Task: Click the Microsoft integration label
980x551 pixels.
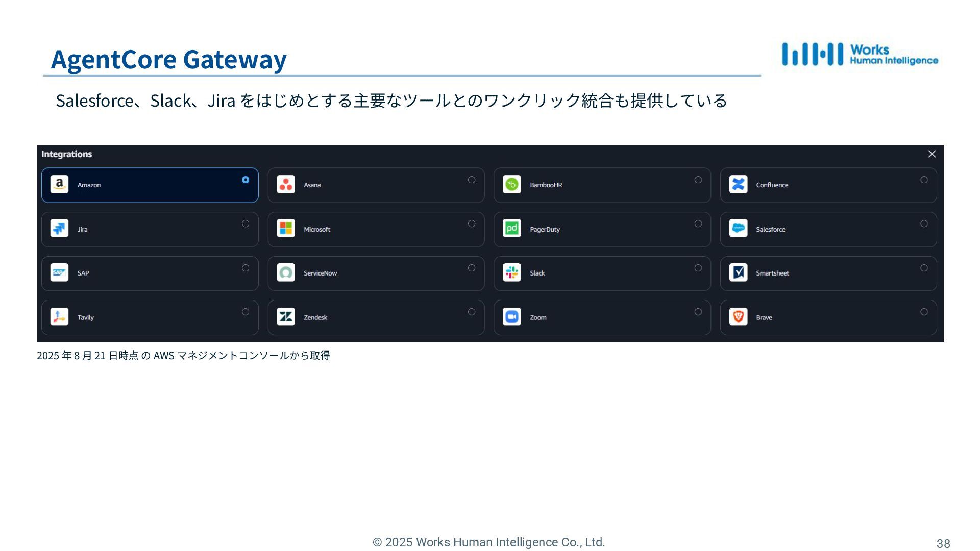Action: 316,230
